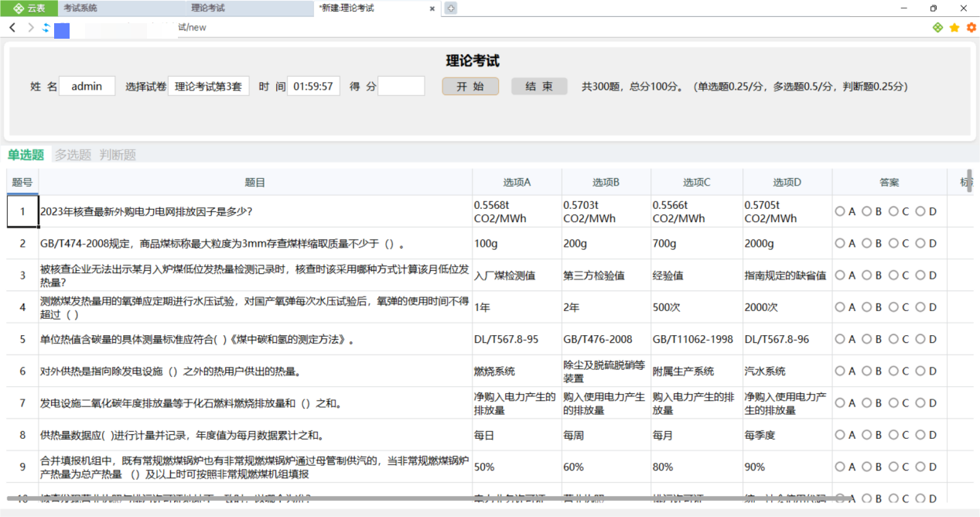The height and width of the screenshot is (517, 980).
Task: Click the 指南规定的缺省值 option cell
Action: (787, 275)
